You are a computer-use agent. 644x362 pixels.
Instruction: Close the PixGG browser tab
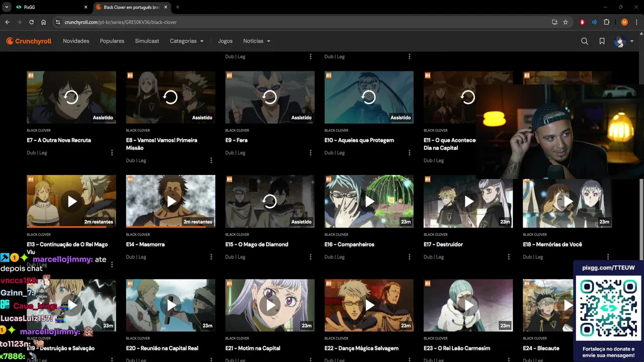point(86,7)
